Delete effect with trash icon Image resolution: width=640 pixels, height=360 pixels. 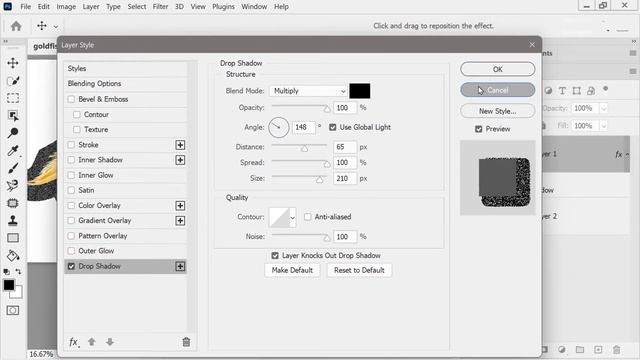tap(186, 342)
